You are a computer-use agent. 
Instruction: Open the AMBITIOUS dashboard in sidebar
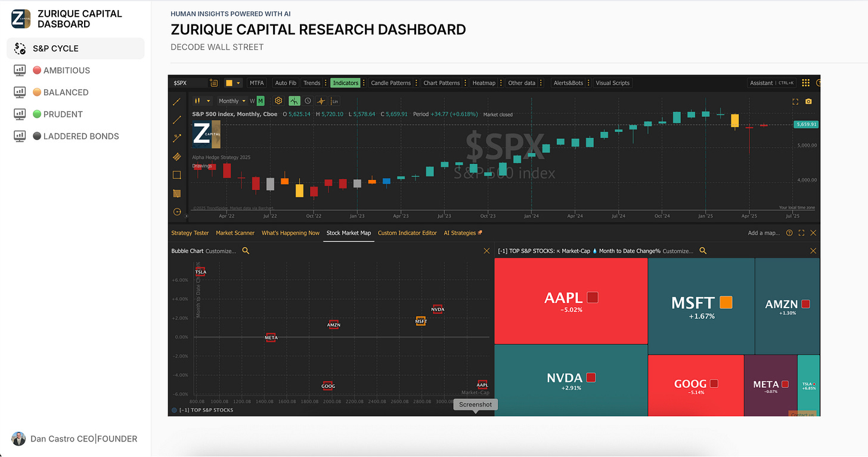pos(76,70)
